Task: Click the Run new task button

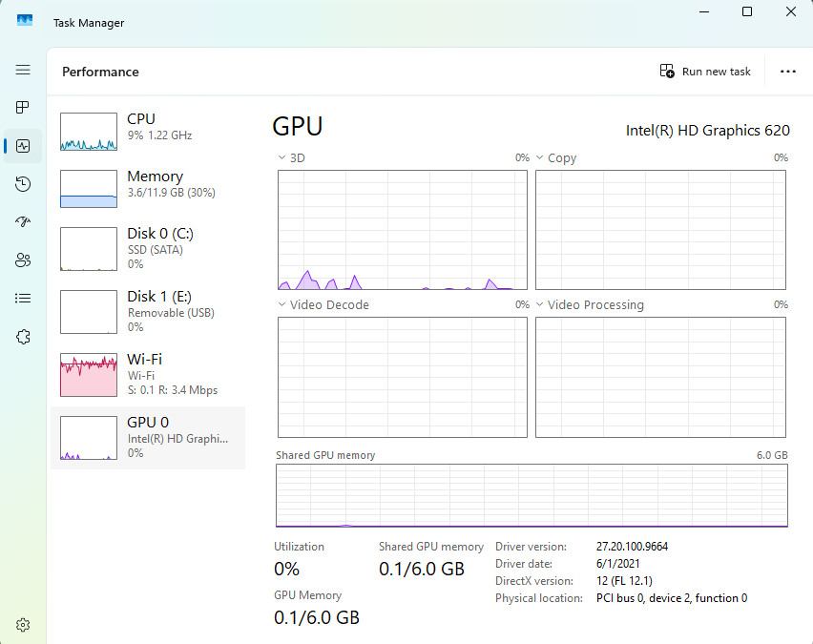Action: (705, 72)
